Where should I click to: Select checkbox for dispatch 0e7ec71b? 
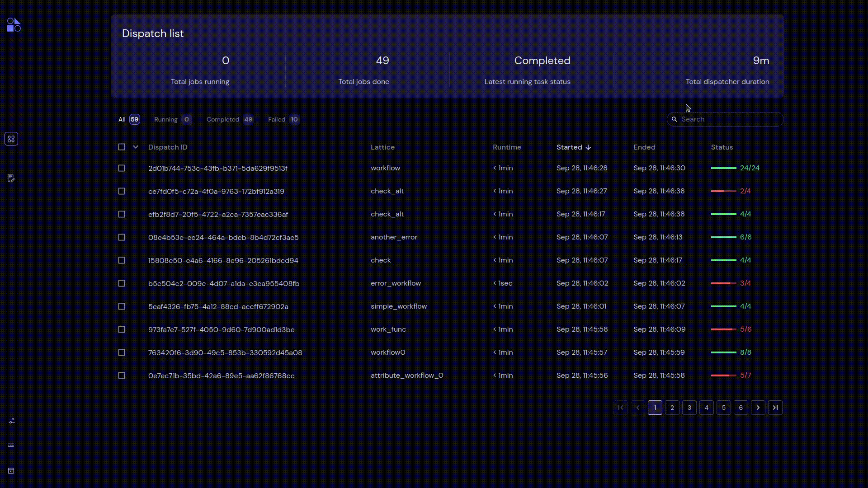coord(122,375)
